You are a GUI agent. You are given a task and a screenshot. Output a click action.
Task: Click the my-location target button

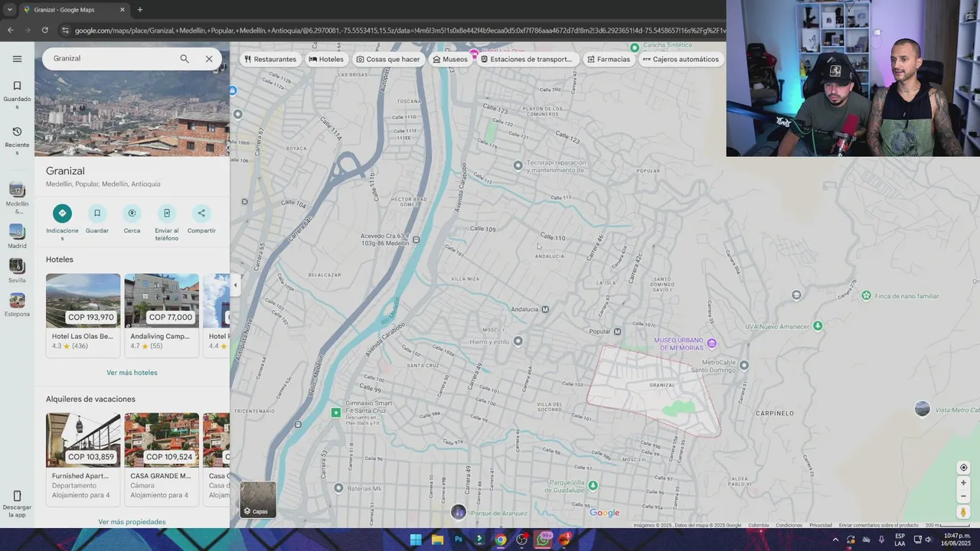click(963, 468)
